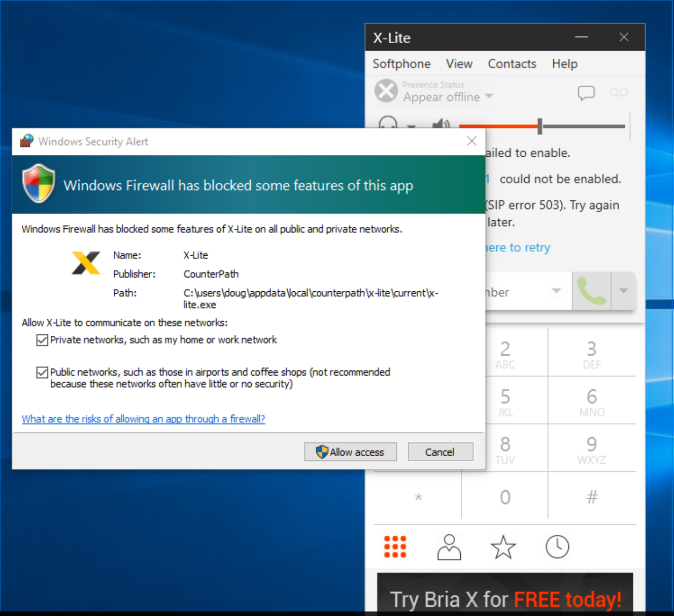This screenshot has width=674, height=616.
Task: Open the Help menu in X-Lite
Action: pos(564,63)
